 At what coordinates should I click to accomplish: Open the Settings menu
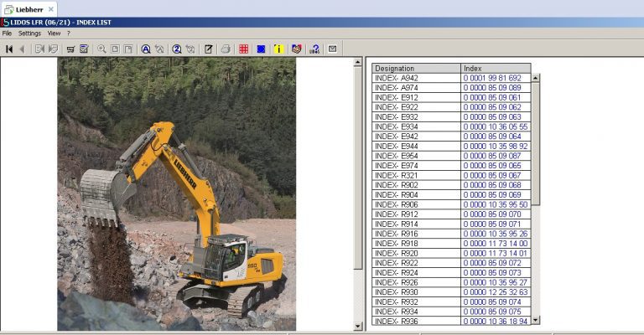tap(29, 33)
